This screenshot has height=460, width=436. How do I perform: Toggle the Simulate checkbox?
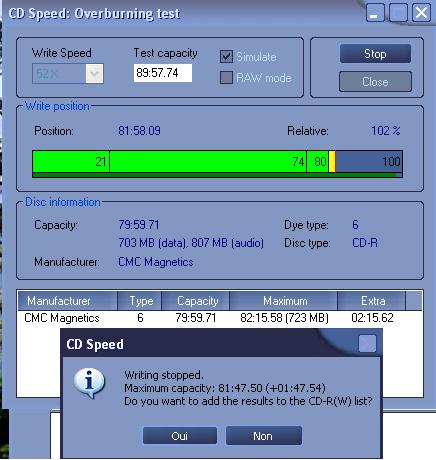(x=226, y=56)
